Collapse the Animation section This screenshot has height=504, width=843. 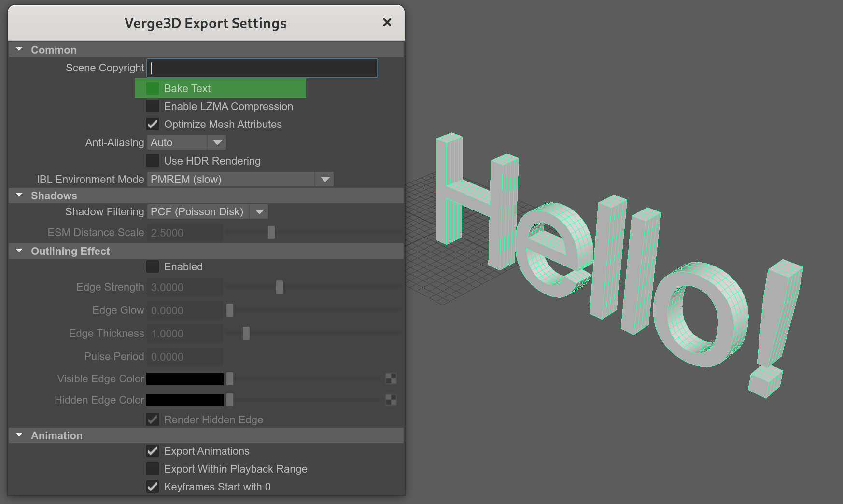coord(19,435)
